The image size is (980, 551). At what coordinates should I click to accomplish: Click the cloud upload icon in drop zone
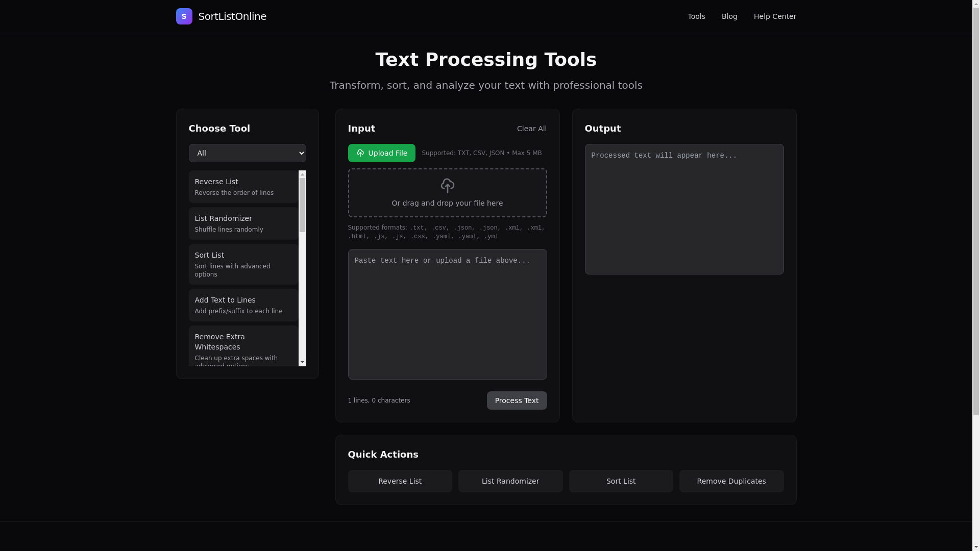[x=447, y=186]
